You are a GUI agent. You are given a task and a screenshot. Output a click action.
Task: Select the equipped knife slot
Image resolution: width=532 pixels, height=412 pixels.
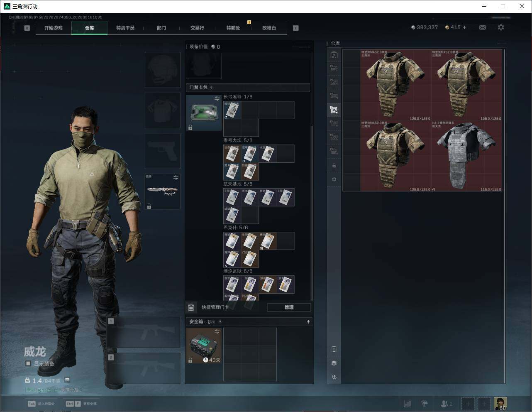click(162, 191)
